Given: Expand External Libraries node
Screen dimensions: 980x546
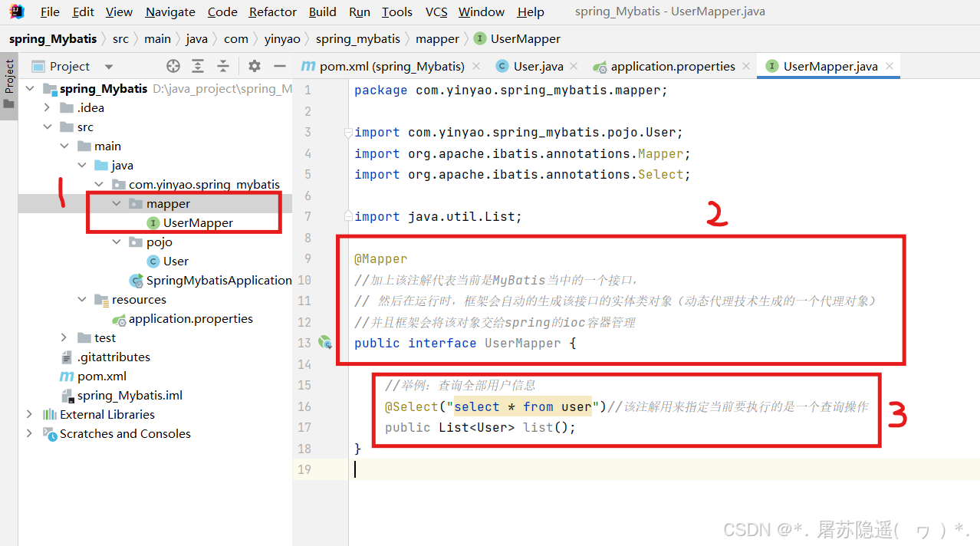Looking at the screenshot, I should pyautogui.click(x=29, y=415).
